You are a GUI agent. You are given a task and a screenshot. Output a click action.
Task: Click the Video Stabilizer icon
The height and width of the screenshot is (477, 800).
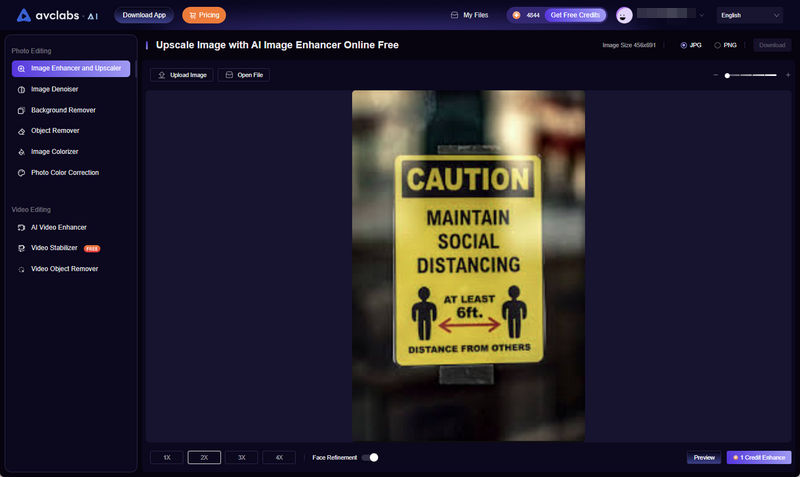tap(22, 248)
